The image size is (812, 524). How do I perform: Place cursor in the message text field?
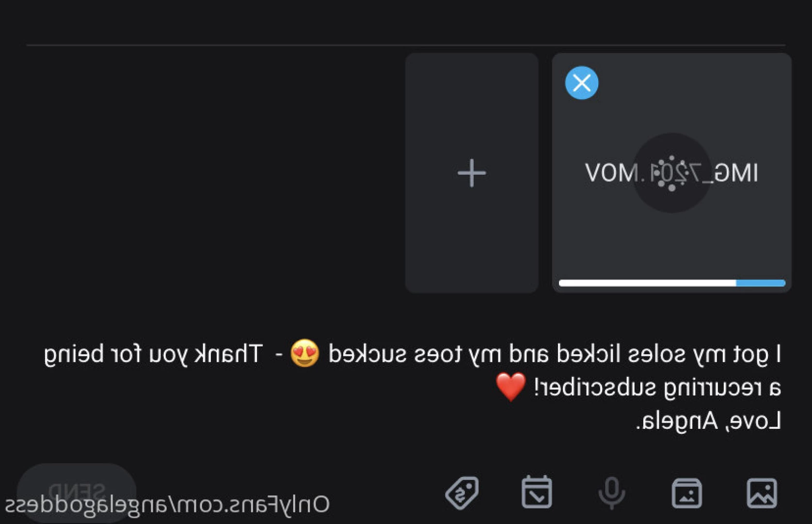click(x=412, y=387)
